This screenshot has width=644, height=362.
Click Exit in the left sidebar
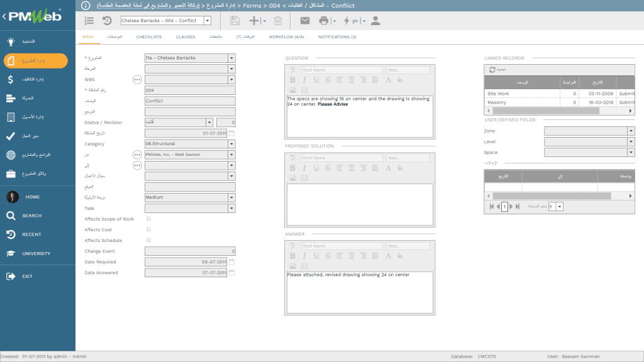(x=27, y=276)
